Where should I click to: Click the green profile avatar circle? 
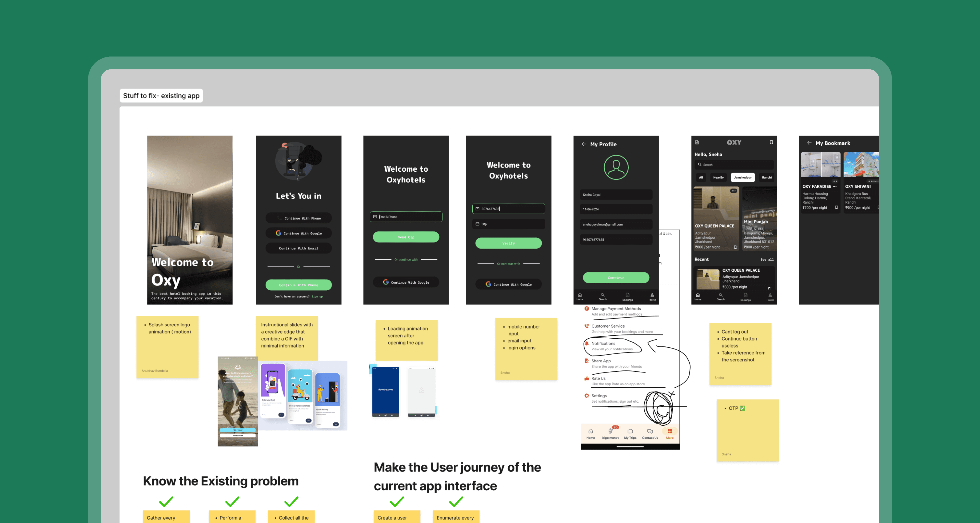click(x=615, y=167)
